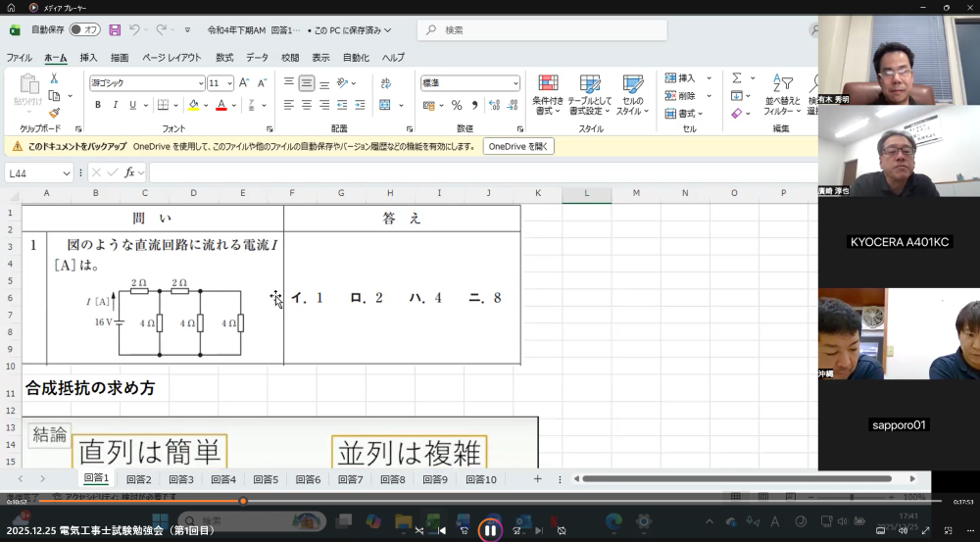Pause the video with the pause button

click(x=490, y=530)
